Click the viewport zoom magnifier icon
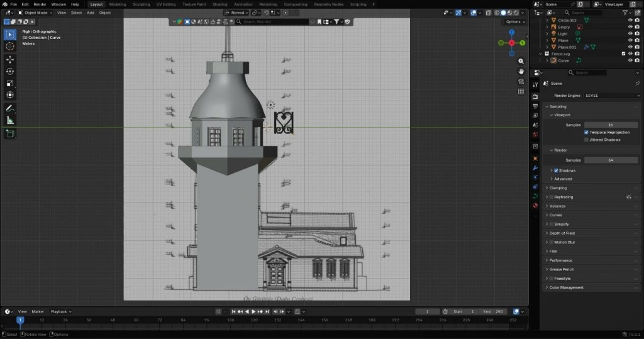 [x=521, y=61]
